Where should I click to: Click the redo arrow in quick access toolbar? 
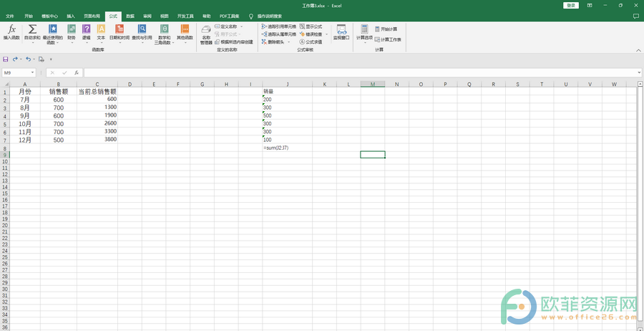[15, 59]
